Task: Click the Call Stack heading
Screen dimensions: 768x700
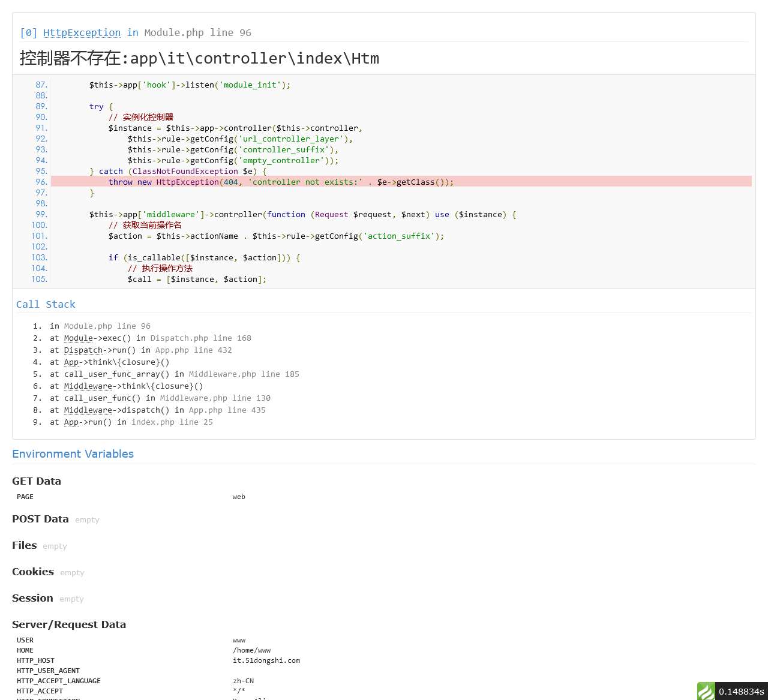Action: (46, 304)
